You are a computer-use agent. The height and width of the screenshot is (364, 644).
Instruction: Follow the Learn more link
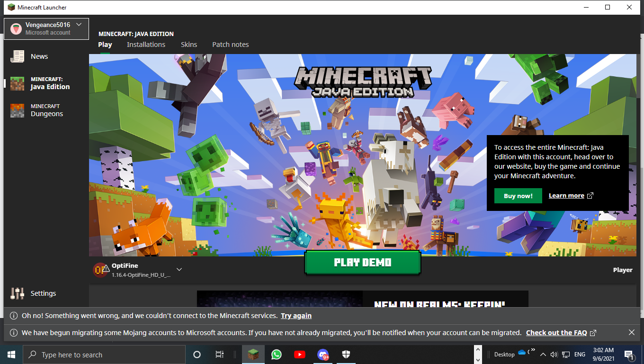click(x=566, y=196)
